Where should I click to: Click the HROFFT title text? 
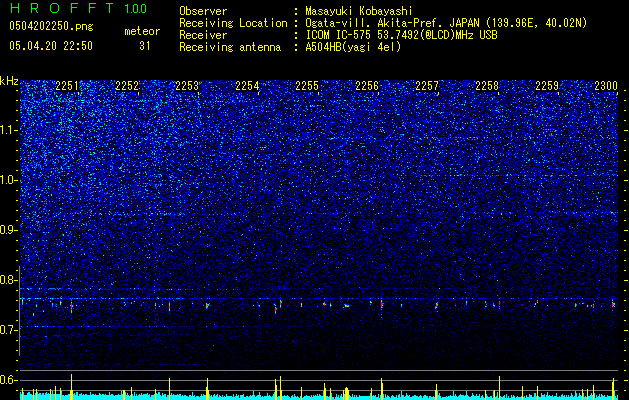[x=62, y=8]
